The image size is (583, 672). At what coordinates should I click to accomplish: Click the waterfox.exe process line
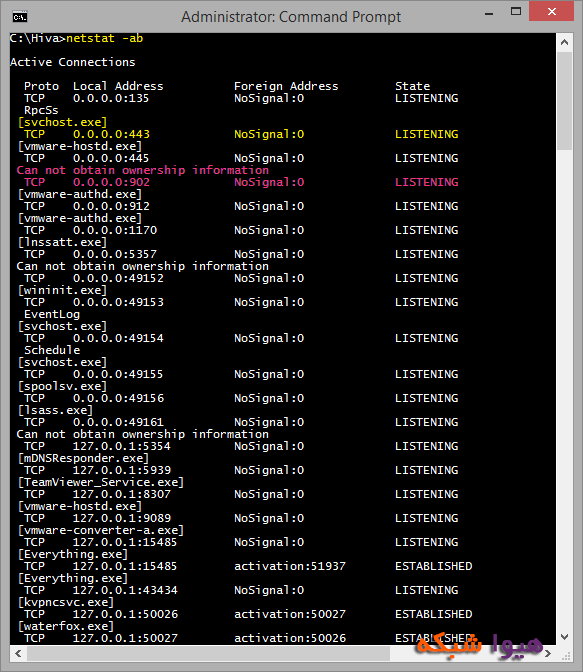66,626
